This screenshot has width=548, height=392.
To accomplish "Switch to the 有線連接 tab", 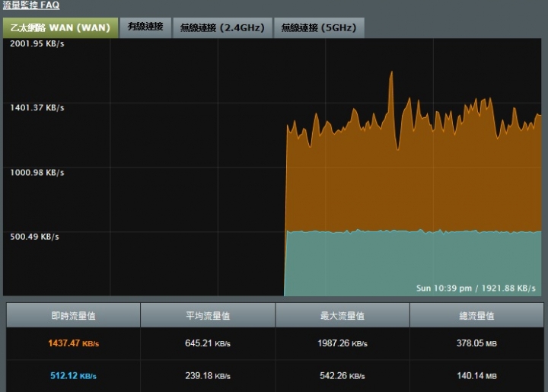I will click(x=145, y=27).
